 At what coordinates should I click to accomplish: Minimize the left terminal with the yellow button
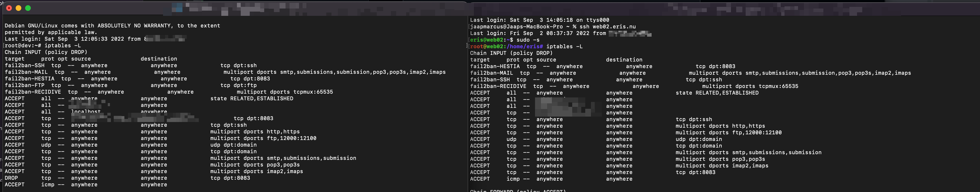(x=18, y=8)
